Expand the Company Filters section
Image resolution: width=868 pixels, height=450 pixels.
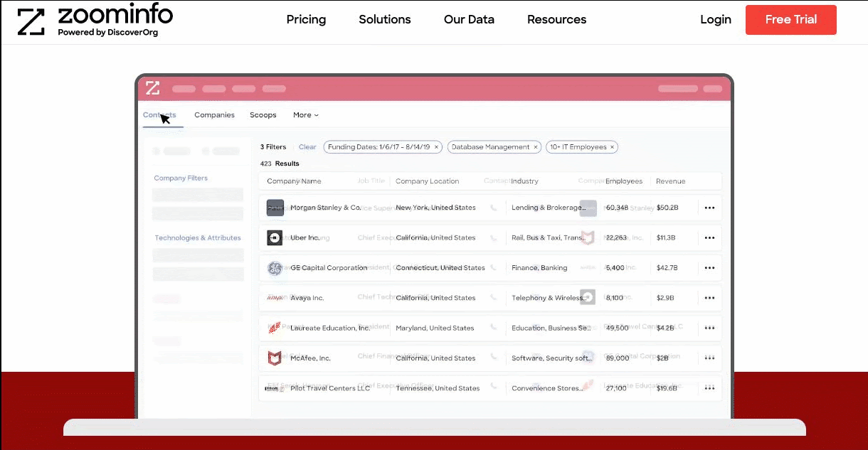coord(181,178)
